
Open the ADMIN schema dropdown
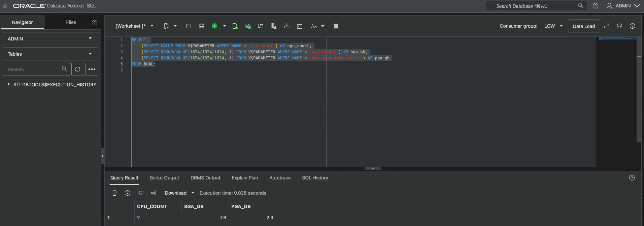pos(50,38)
